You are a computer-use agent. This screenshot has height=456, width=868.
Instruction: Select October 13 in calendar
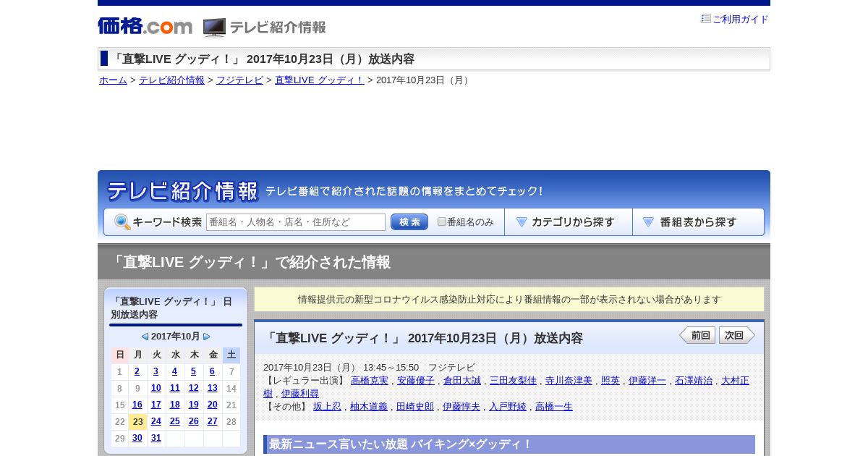212,388
